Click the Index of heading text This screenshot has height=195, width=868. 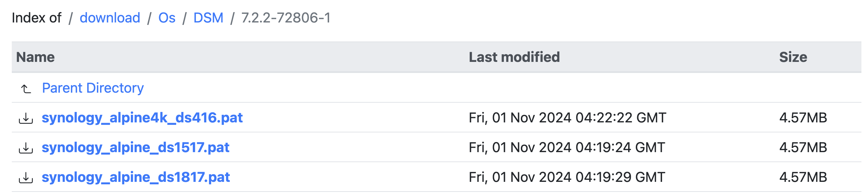coord(37,18)
